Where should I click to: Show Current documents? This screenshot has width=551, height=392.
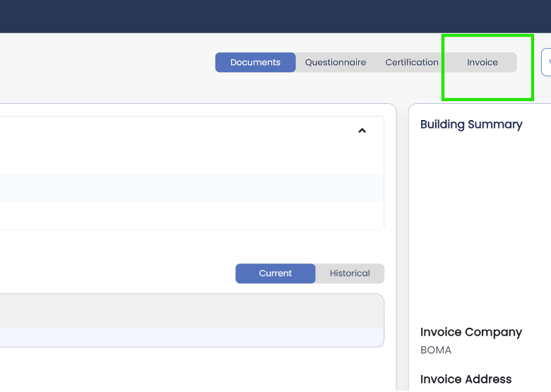click(275, 273)
